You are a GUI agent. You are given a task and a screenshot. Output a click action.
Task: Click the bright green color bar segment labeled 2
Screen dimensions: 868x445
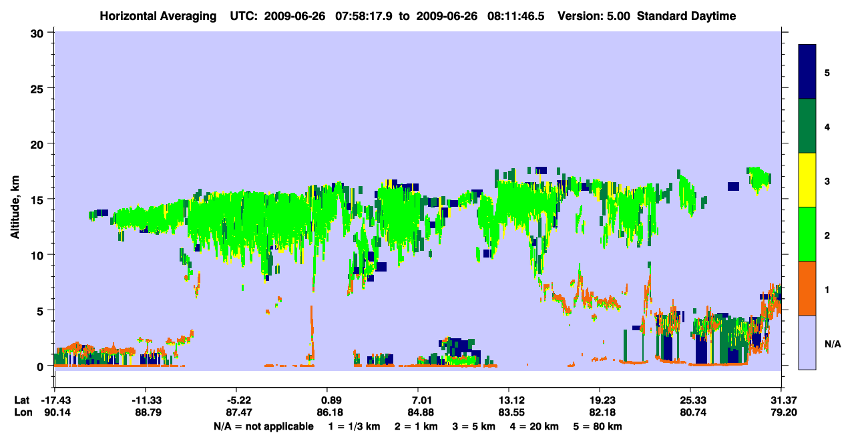pyautogui.click(x=807, y=234)
